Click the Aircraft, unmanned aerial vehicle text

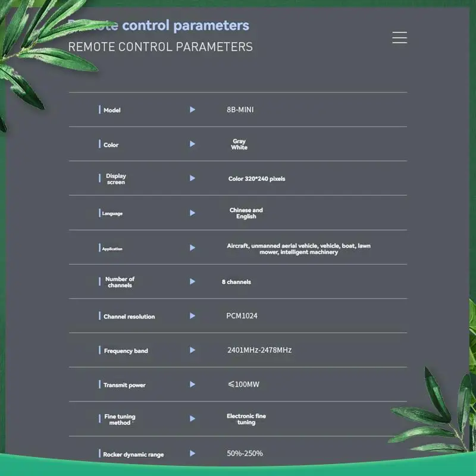299,249
